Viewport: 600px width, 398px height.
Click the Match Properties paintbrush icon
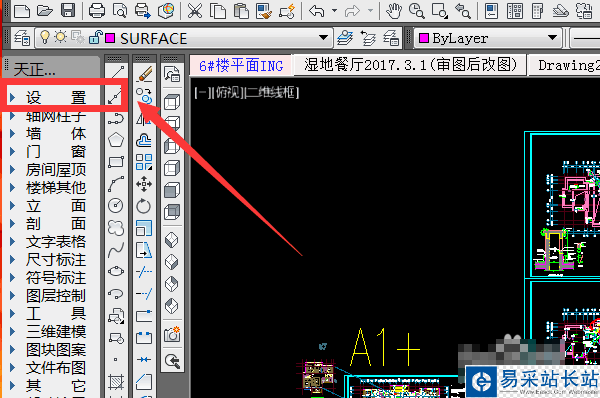pos(264,11)
